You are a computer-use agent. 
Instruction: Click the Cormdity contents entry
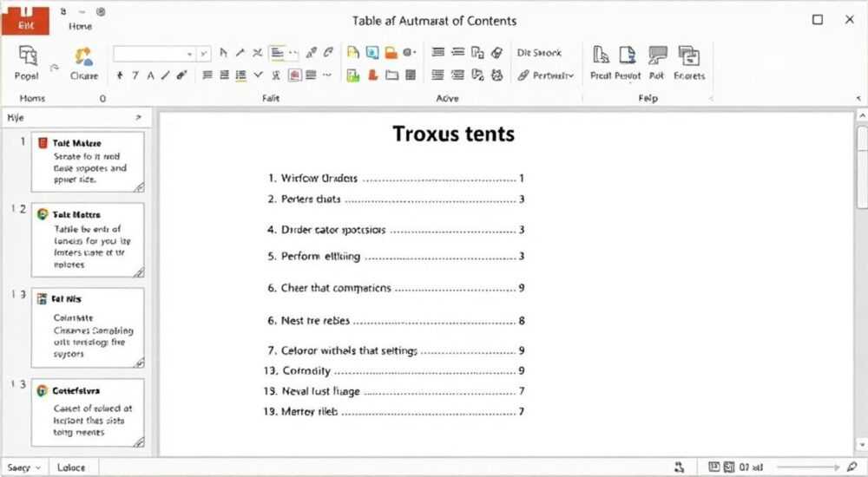tap(394, 370)
